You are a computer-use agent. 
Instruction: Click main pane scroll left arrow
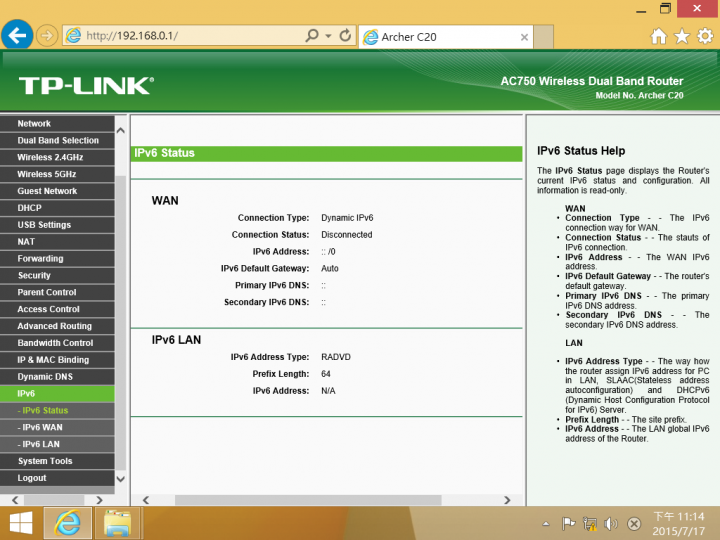click(x=146, y=500)
